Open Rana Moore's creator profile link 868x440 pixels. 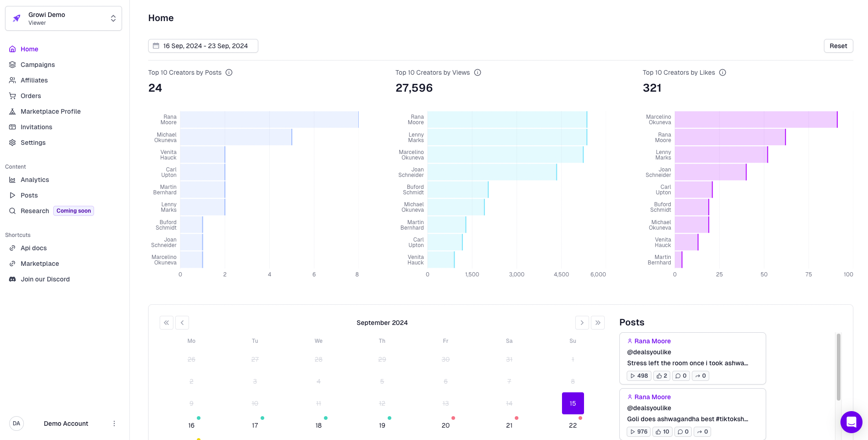[652, 341]
